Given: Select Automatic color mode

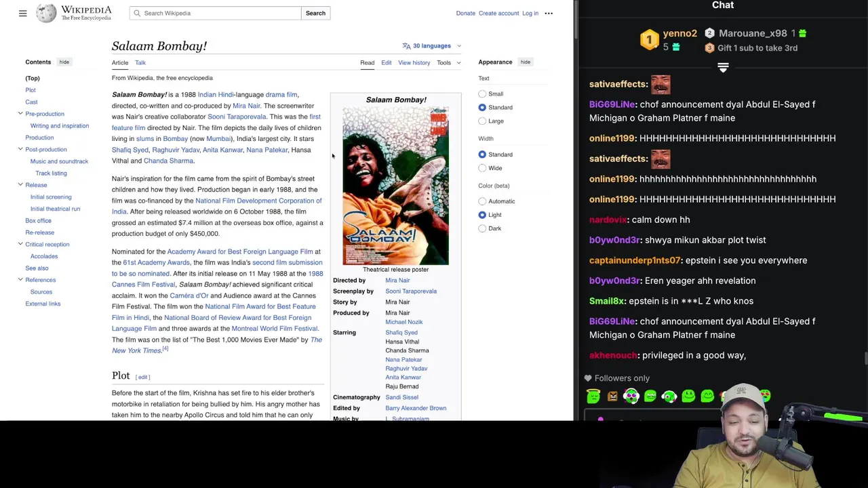Looking at the screenshot, I should tap(482, 201).
